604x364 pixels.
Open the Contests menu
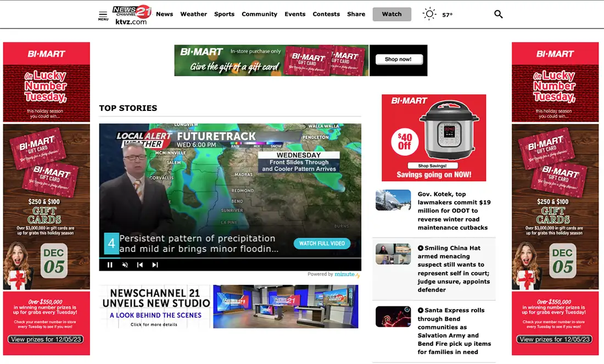point(326,14)
